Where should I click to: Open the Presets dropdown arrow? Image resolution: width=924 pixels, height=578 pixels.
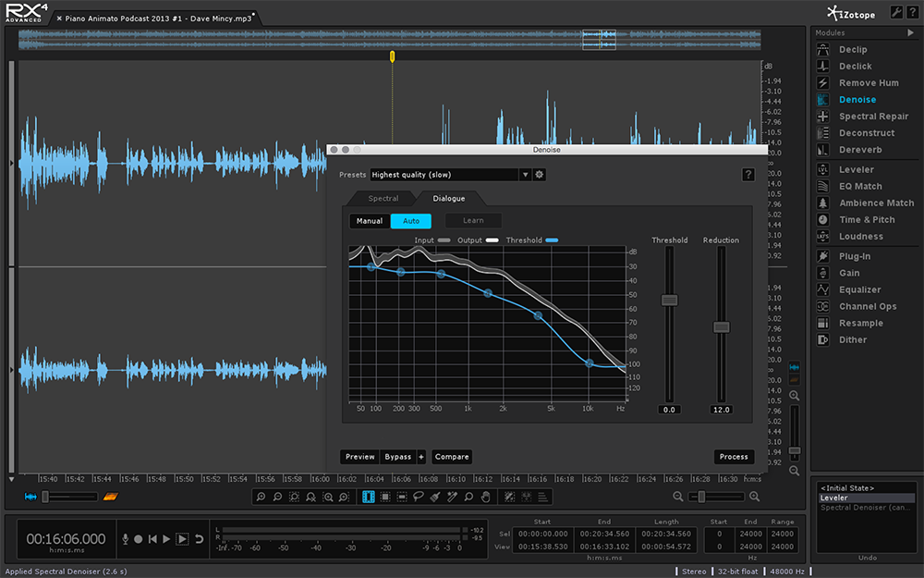click(x=525, y=175)
